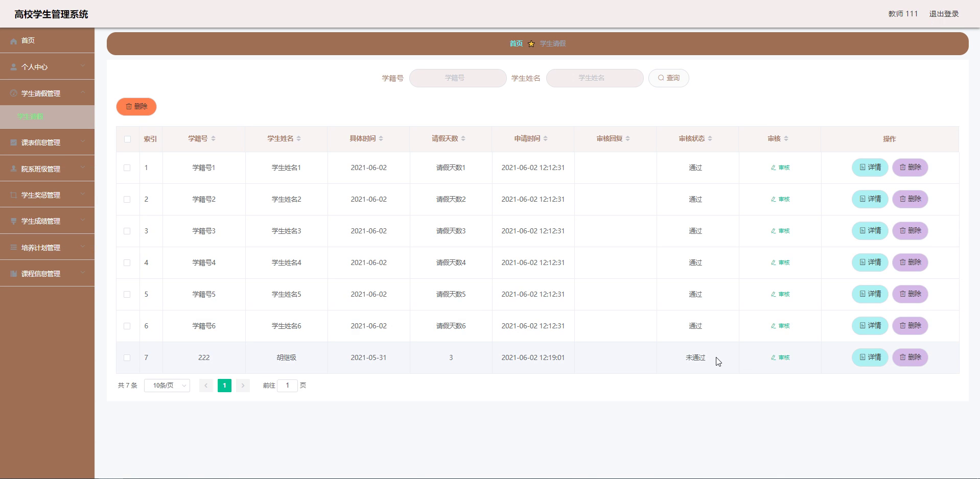Click sort arrows beside 审核 header
The width and height of the screenshot is (980, 479).
(786, 138)
